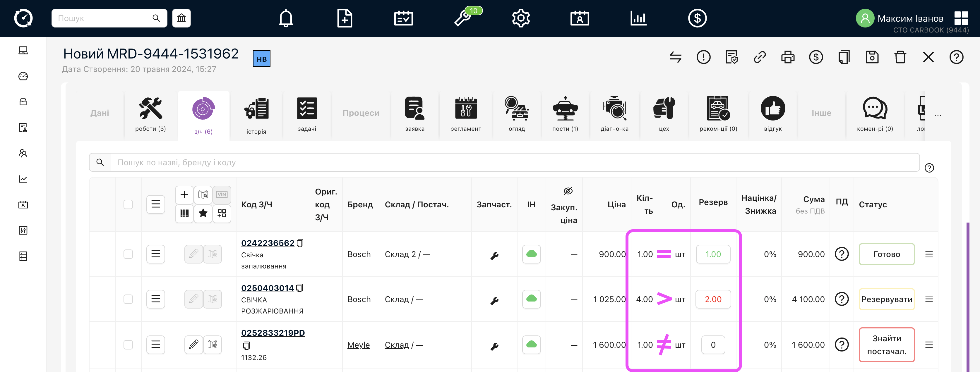The width and height of the screenshot is (980, 372).
Task: Open the VIN search icon
Action: pos(221,194)
